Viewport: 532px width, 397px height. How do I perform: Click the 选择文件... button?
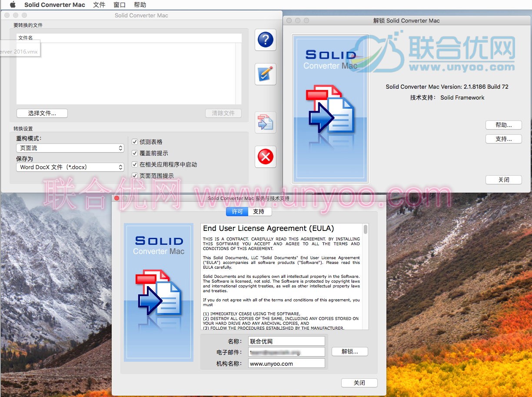point(42,113)
